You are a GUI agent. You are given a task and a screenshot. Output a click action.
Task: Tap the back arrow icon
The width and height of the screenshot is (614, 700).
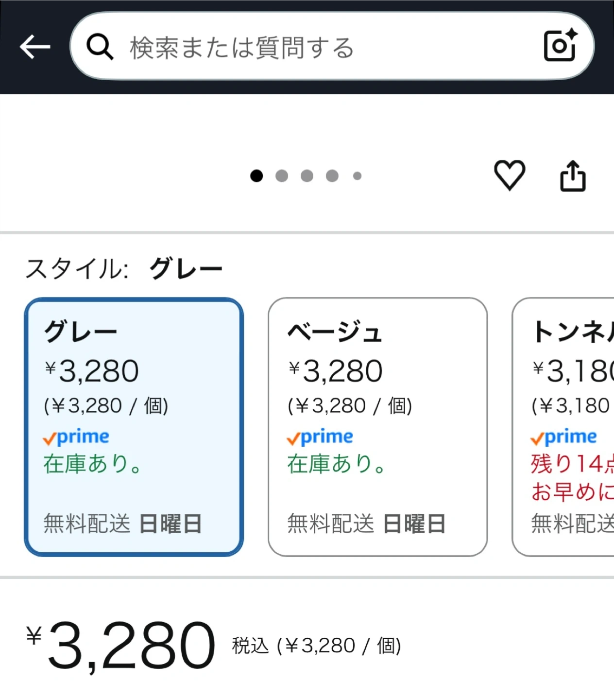pyautogui.click(x=35, y=47)
